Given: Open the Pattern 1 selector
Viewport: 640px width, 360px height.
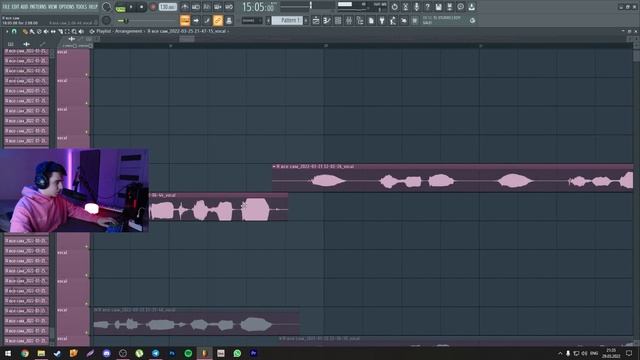Looking at the screenshot, I should click(x=287, y=20).
